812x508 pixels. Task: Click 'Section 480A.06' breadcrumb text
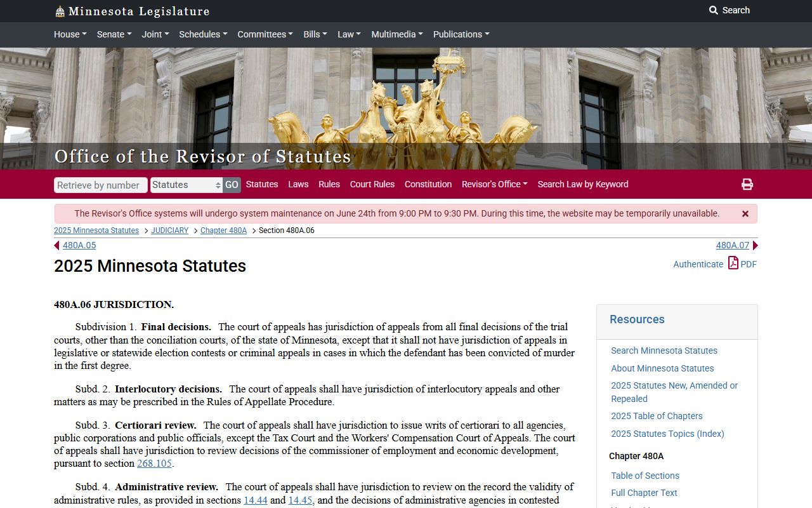point(287,231)
